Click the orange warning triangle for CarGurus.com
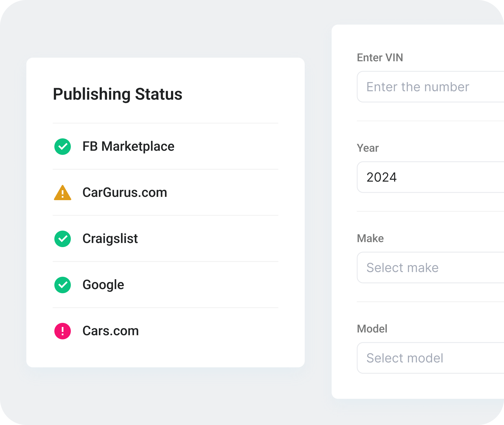Screen dimensions: 504x425 [x=63, y=193]
